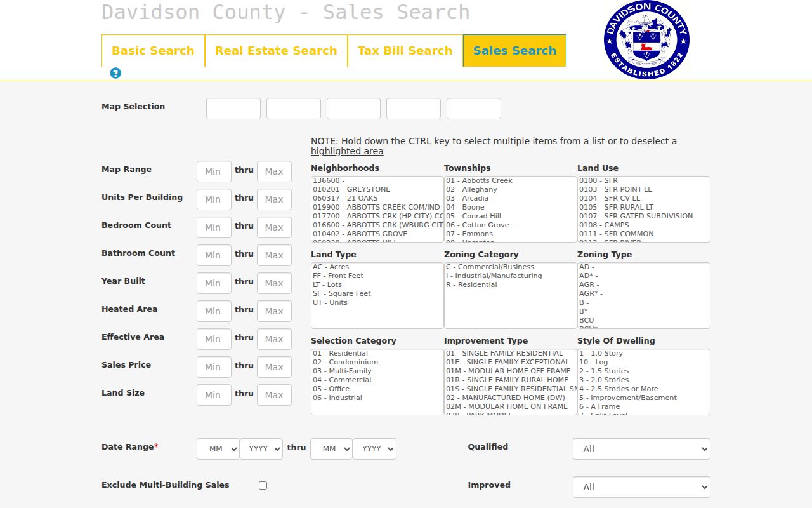This screenshot has height=508, width=812.
Task: Click the Map Range Min field
Action: pos(214,171)
